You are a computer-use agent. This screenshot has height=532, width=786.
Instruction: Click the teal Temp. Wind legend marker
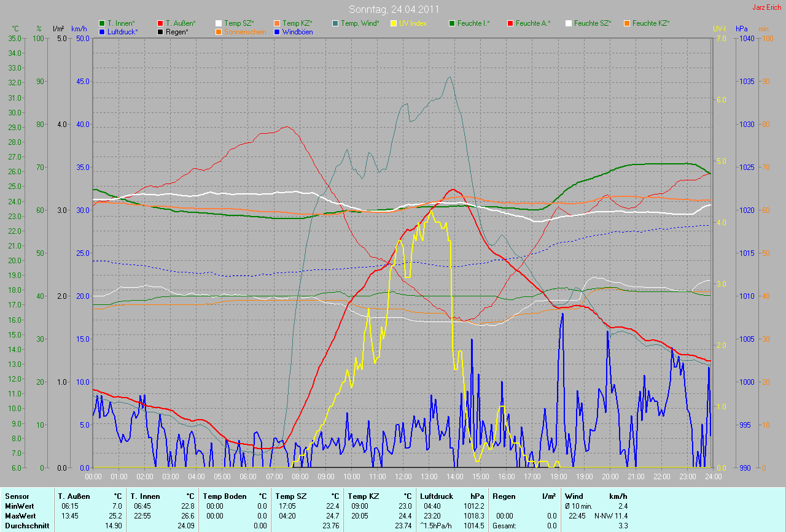pos(335,23)
